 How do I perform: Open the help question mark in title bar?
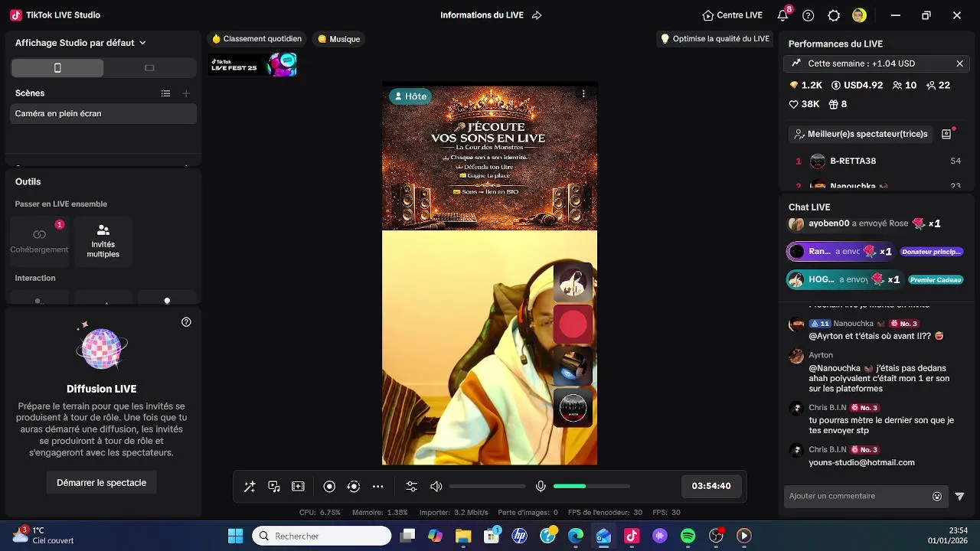[x=808, y=15]
